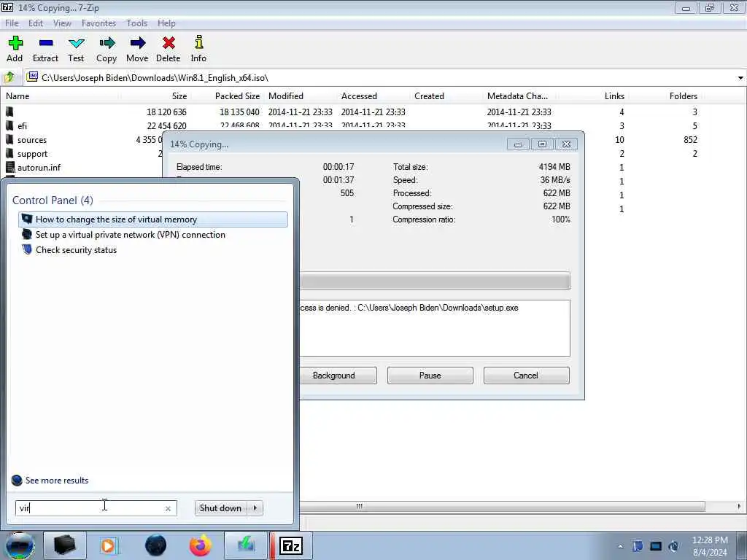The width and height of the screenshot is (747, 560).
Task: Run the Test archive tool
Action: pyautogui.click(x=76, y=43)
